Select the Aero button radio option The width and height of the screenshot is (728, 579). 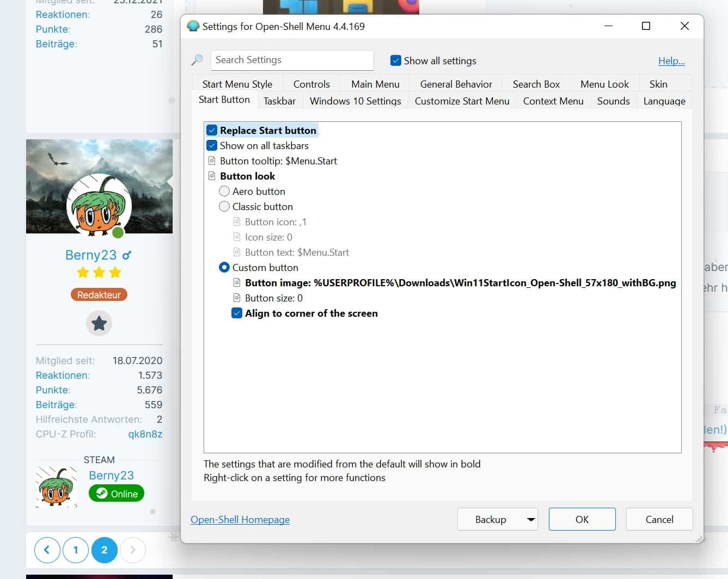[x=224, y=191]
